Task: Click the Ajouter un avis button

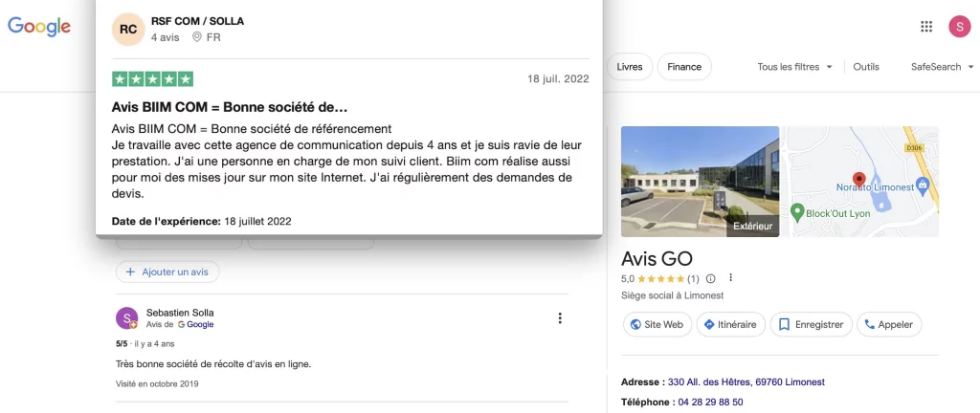Action: pyautogui.click(x=167, y=272)
